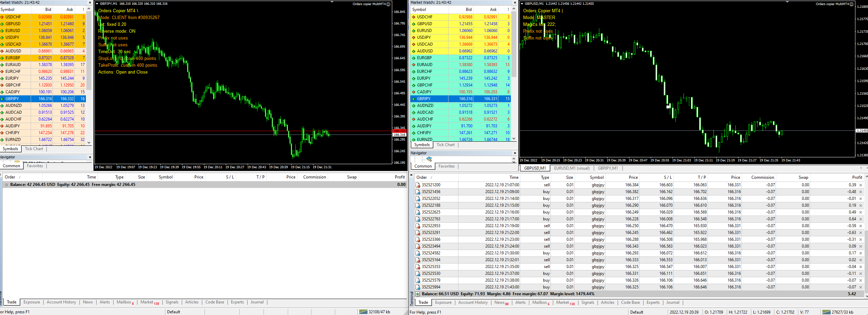
Task: Click the ticket icon of order 352525530
Action: 418,273
